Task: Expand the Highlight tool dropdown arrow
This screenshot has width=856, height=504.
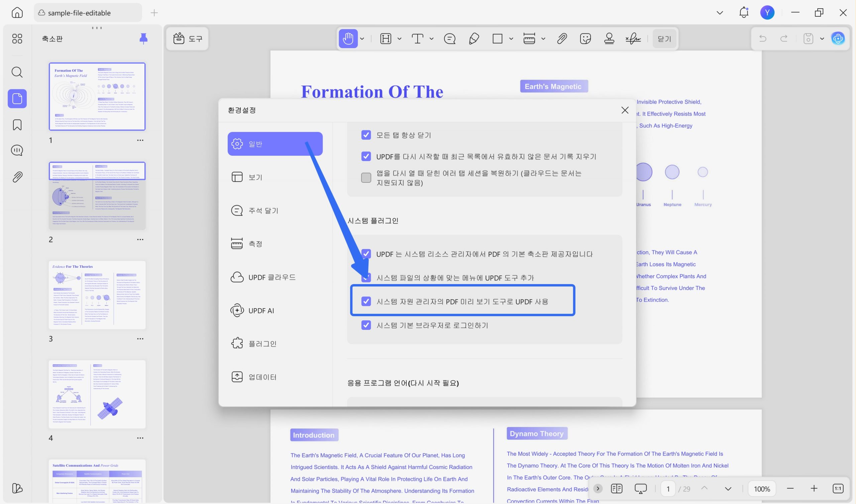Action: pyautogui.click(x=400, y=39)
